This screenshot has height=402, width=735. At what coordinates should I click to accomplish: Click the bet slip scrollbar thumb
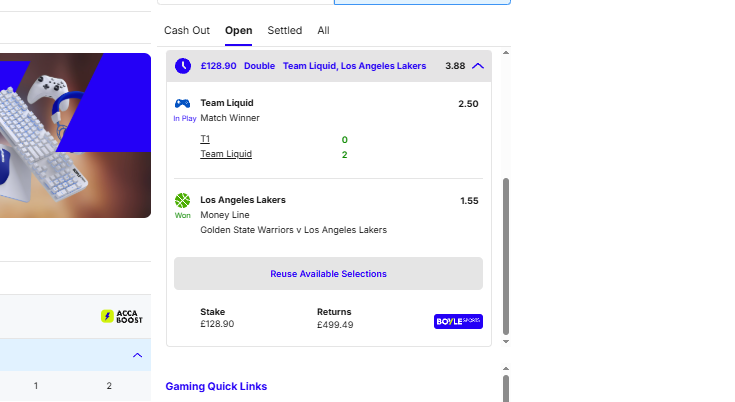point(506,256)
